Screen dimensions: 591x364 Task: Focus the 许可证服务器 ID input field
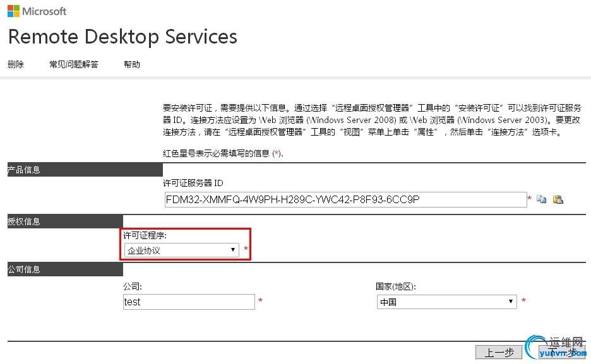pyautogui.click(x=345, y=199)
